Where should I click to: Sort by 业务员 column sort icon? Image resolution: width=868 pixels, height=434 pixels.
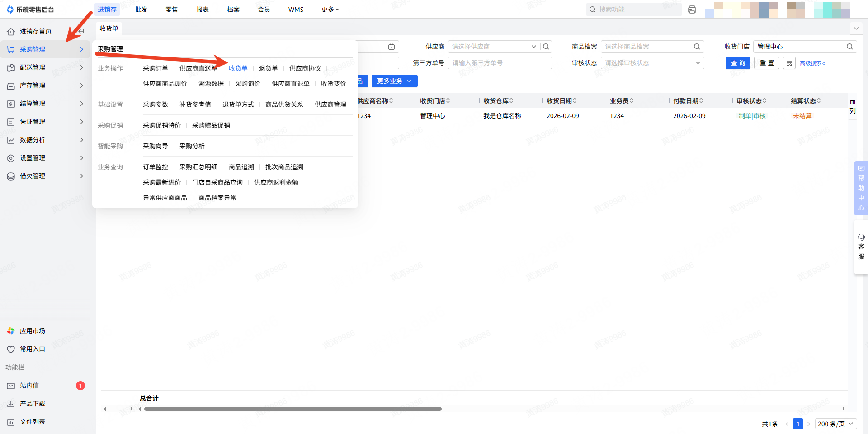click(x=632, y=101)
